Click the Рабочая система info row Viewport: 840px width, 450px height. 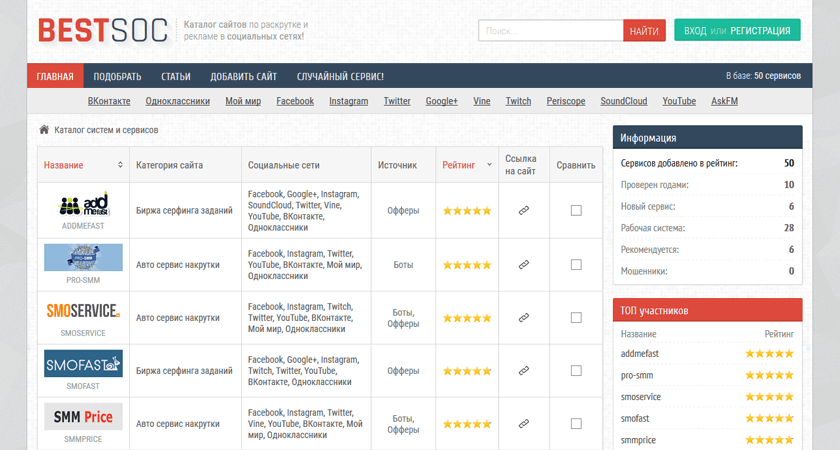pos(707,228)
